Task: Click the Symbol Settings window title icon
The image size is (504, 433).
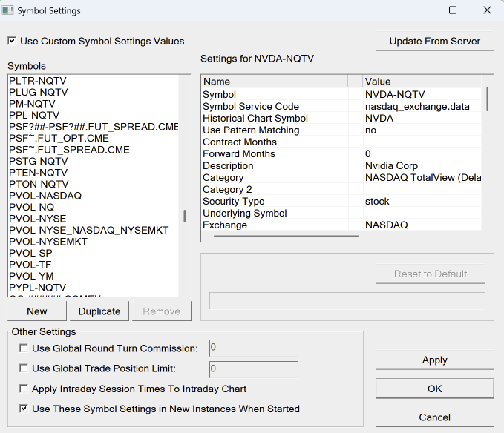Action: [8, 11]
